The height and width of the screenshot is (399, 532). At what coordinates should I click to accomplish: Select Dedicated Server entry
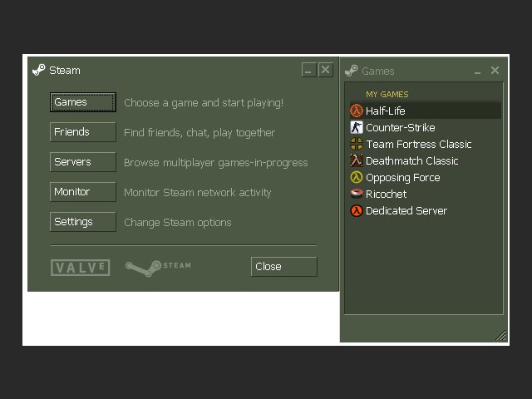coord(425,210)
